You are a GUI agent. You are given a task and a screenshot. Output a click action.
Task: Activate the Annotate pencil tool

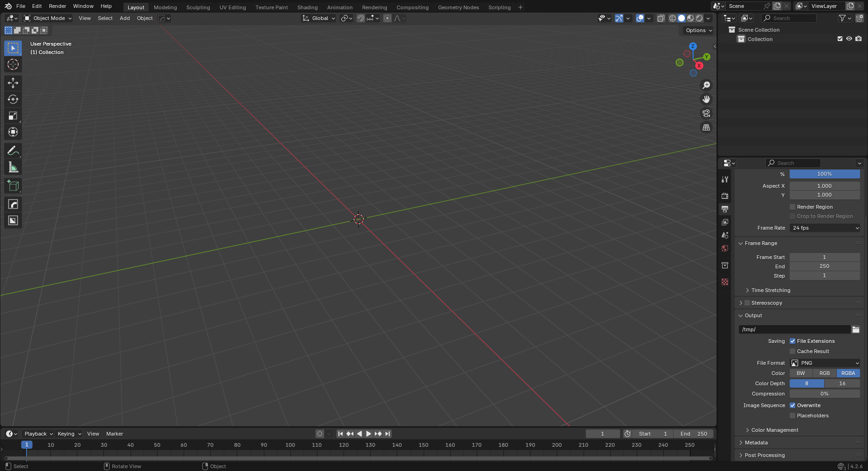[13, 150]
